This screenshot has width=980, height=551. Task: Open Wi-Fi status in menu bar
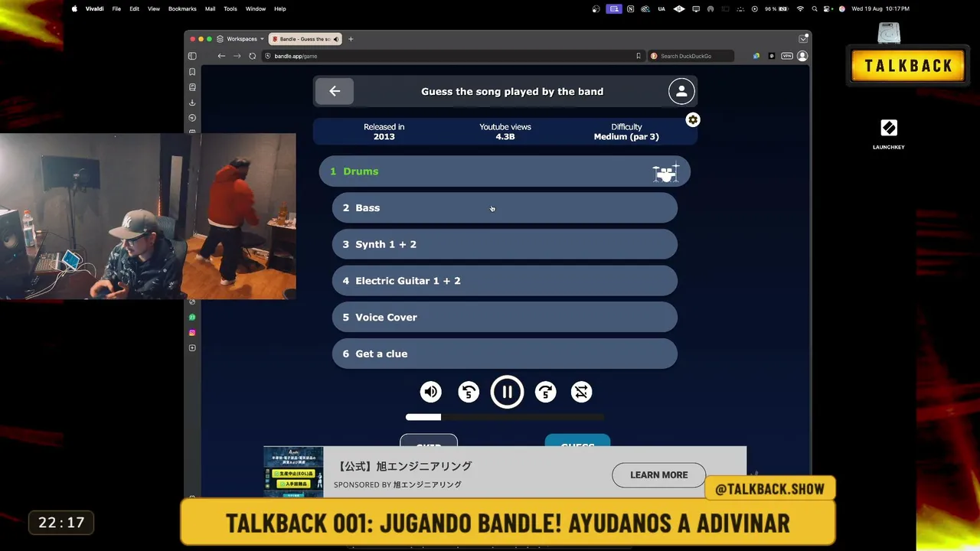pos(800,9)
